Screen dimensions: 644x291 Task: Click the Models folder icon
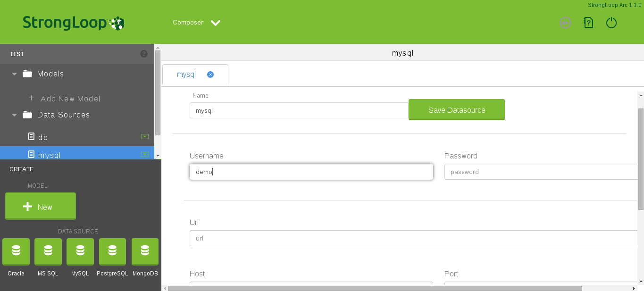click(27, 74)
